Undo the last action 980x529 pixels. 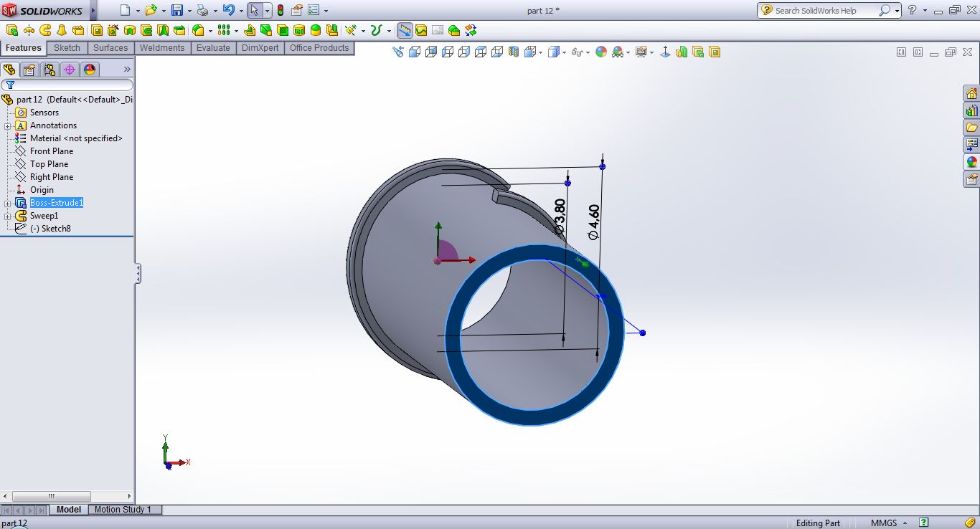coord(229,10)
